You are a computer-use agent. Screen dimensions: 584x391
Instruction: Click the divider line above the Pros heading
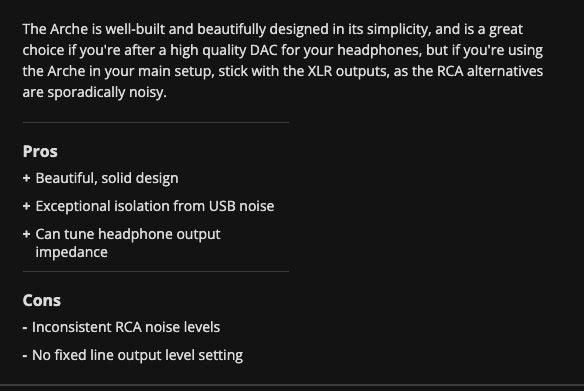click(156, 122)
